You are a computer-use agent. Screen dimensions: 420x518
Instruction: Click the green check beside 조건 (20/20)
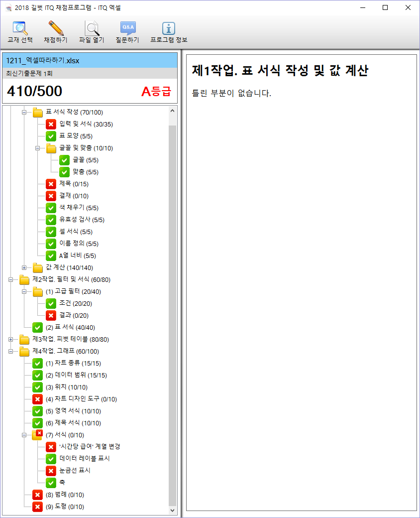coord(51,304)
